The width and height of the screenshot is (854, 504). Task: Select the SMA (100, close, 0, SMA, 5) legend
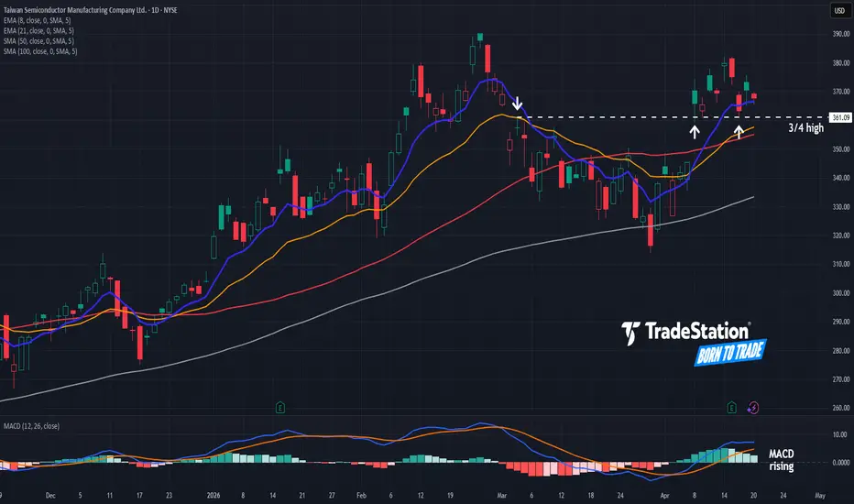tap(40, 51)
